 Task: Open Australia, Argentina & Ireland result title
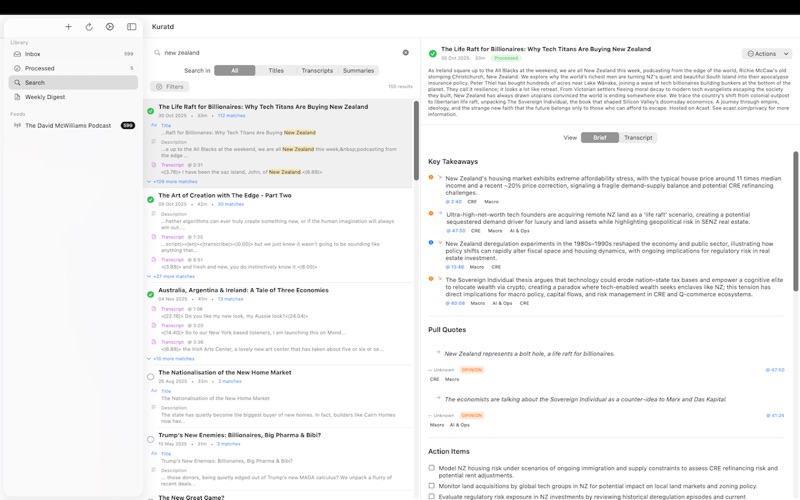coord(243,290)
